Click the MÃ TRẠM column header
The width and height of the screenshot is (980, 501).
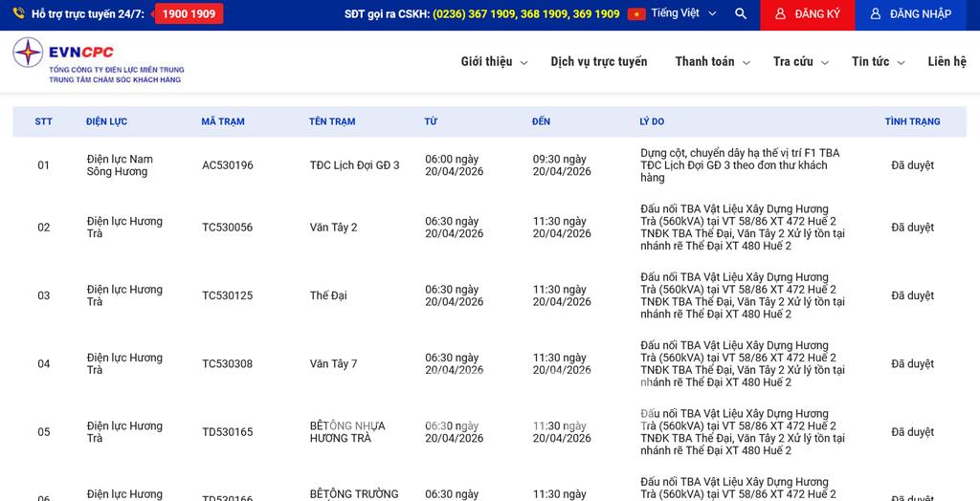[x=223, y=121]
